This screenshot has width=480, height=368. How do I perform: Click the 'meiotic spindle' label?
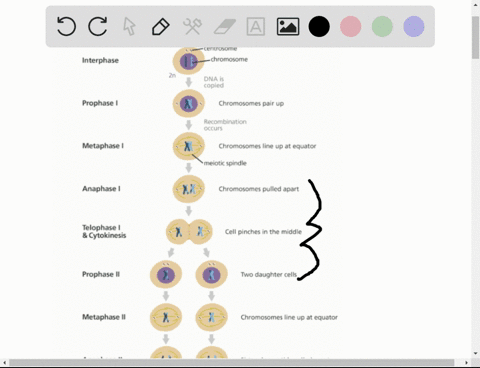click(x=225, y=163)
